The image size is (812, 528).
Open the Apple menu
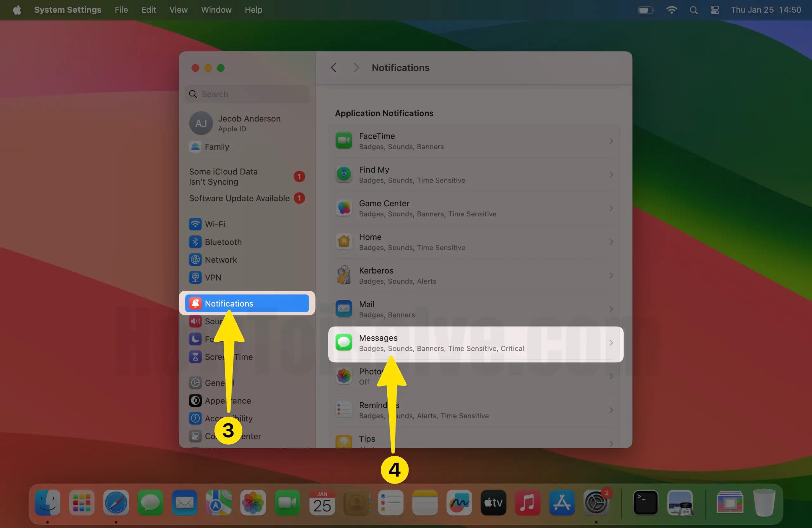[x=17, y=10]
